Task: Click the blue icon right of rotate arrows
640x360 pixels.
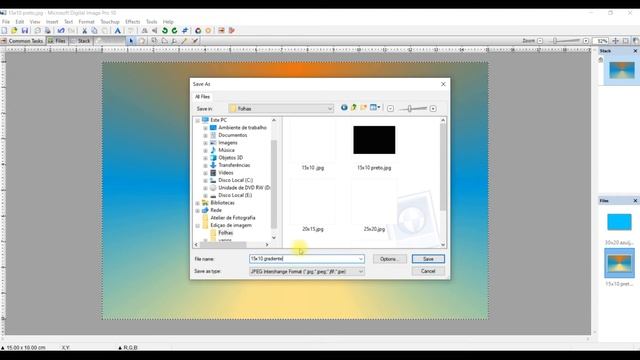Action: (x=185, y=31)
